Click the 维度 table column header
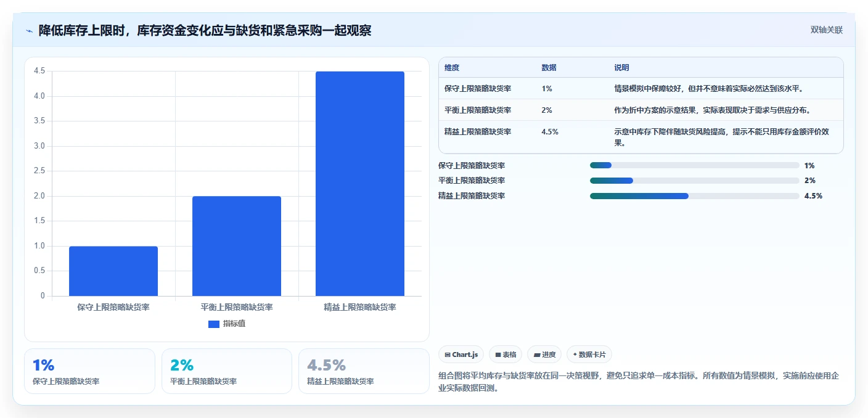 (452, 68)
